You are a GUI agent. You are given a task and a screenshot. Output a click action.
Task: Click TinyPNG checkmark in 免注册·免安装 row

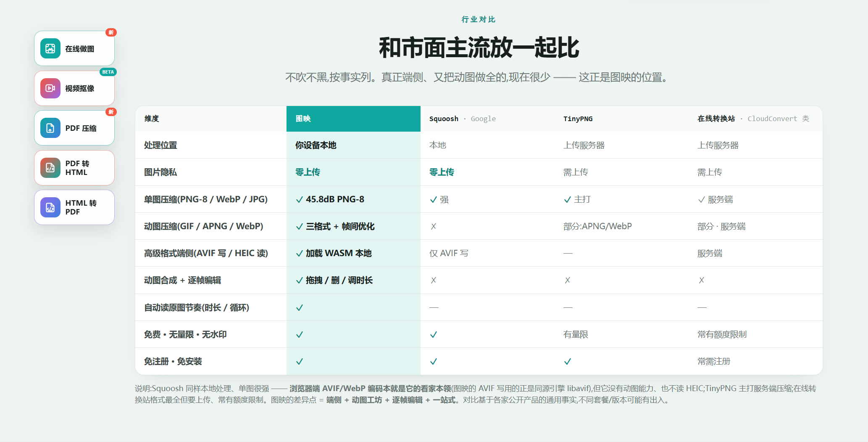click(568, 361)
